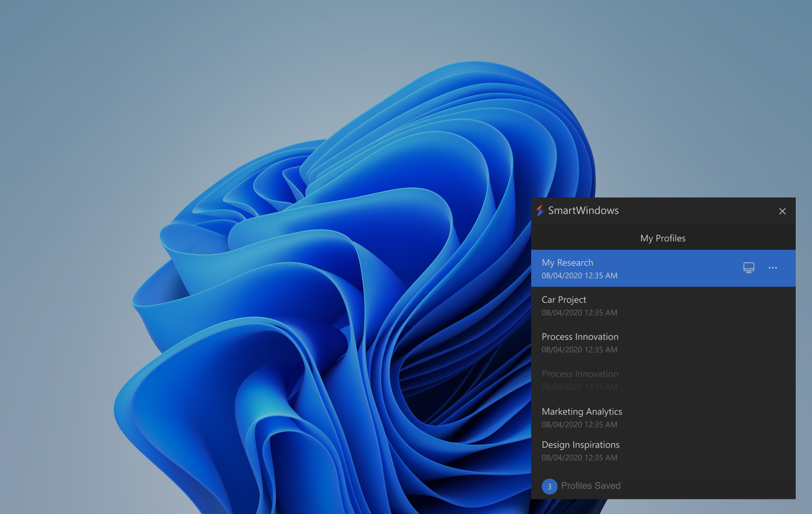
Task: Select the My Research profile name
Action: click(567, 263)
